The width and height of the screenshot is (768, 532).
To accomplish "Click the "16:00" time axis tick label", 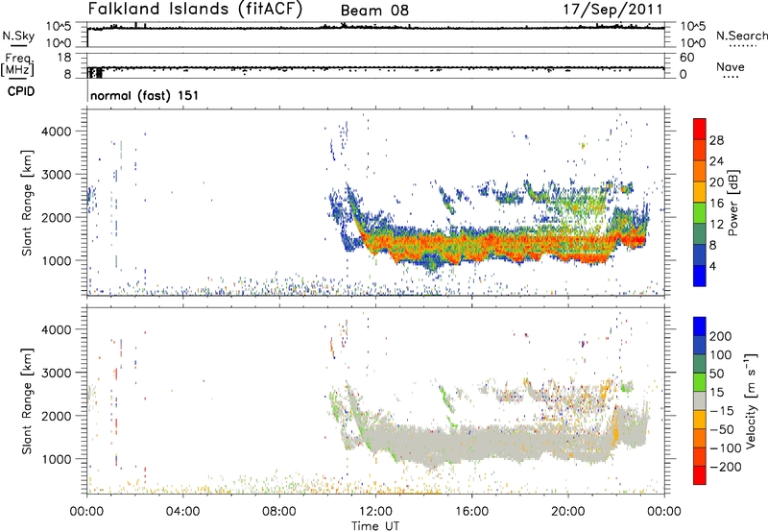I will (x=471, y=512).
